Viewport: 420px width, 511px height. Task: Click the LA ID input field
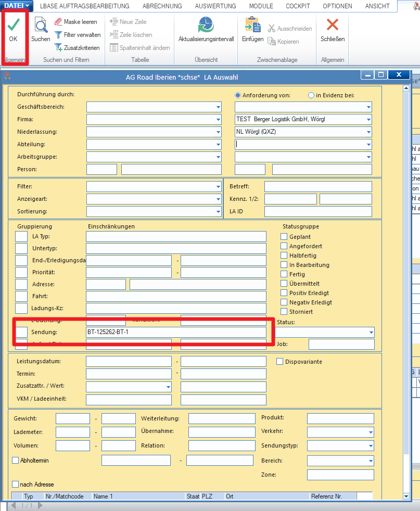318,211
